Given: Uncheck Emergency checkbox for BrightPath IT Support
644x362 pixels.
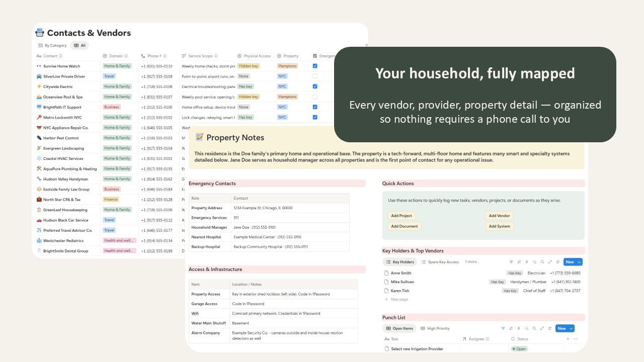Looking at the screenshot, I should pos(315,107).
